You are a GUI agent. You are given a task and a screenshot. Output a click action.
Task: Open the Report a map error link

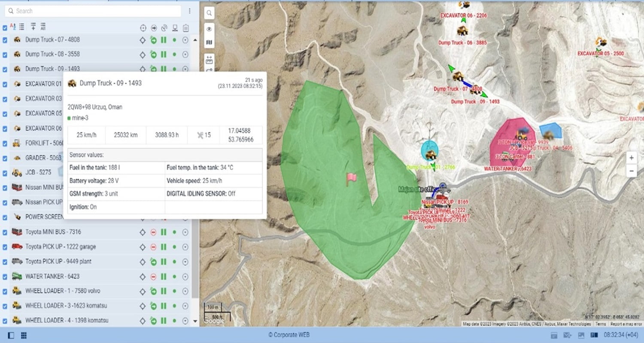pos(626,324)
